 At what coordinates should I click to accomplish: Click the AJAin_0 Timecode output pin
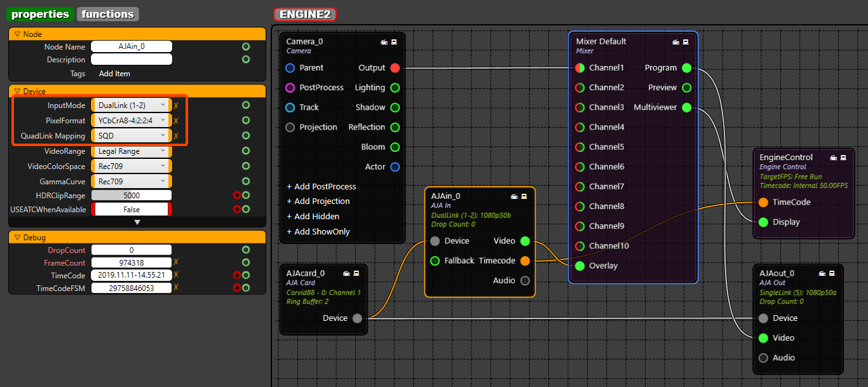coord(525,261)
